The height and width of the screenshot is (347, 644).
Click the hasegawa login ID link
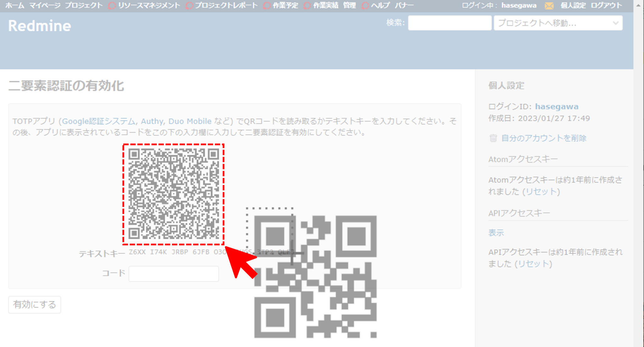pos(556,106)
